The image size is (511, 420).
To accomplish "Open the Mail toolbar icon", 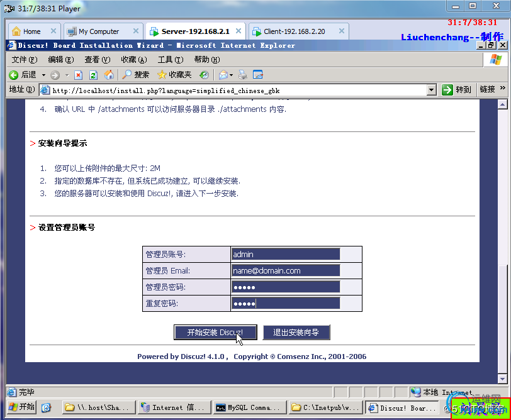I will [223, 75].
